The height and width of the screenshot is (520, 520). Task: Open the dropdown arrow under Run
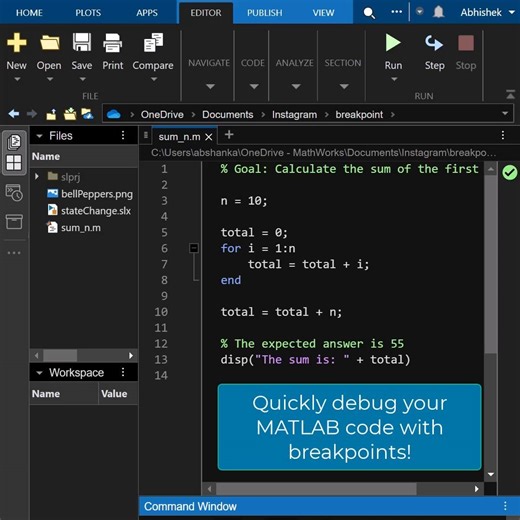click(x=394, y=79)
